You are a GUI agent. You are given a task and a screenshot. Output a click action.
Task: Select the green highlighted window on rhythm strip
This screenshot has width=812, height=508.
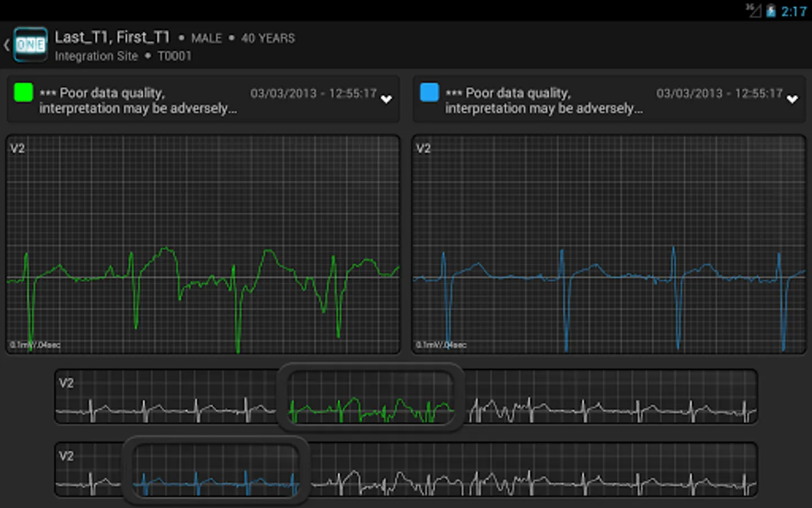[x=370, y=397]
